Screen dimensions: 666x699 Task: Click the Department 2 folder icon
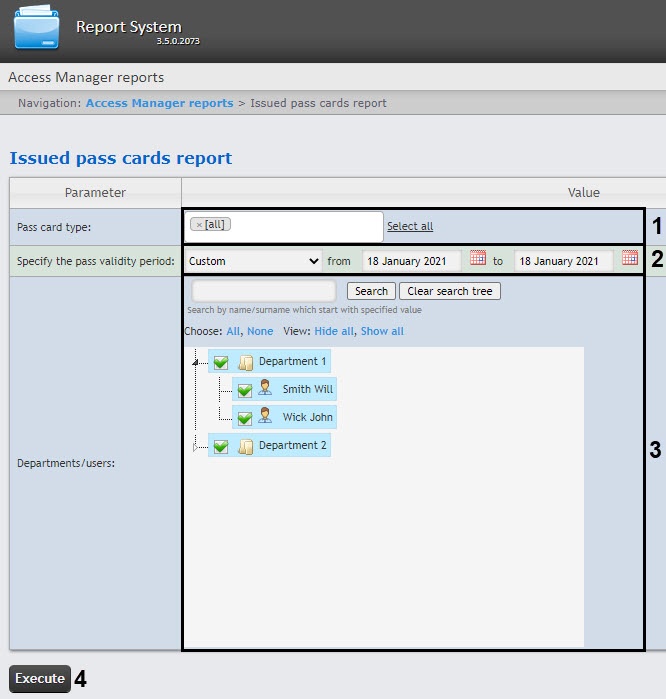(x=246, y=446)
